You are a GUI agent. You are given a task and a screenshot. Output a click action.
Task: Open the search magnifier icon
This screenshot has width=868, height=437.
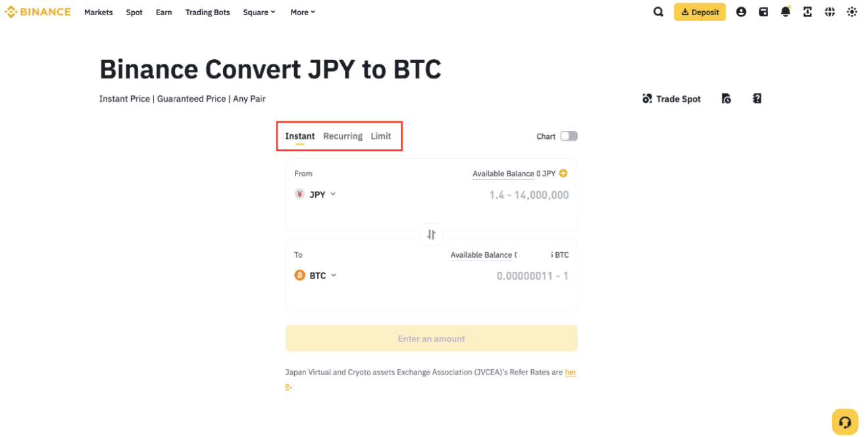pos(658,12)
